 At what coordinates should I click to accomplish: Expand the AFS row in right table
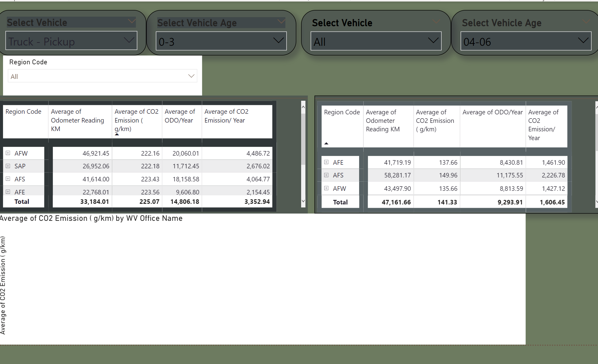pyautogui.click(x=326, y=175)
